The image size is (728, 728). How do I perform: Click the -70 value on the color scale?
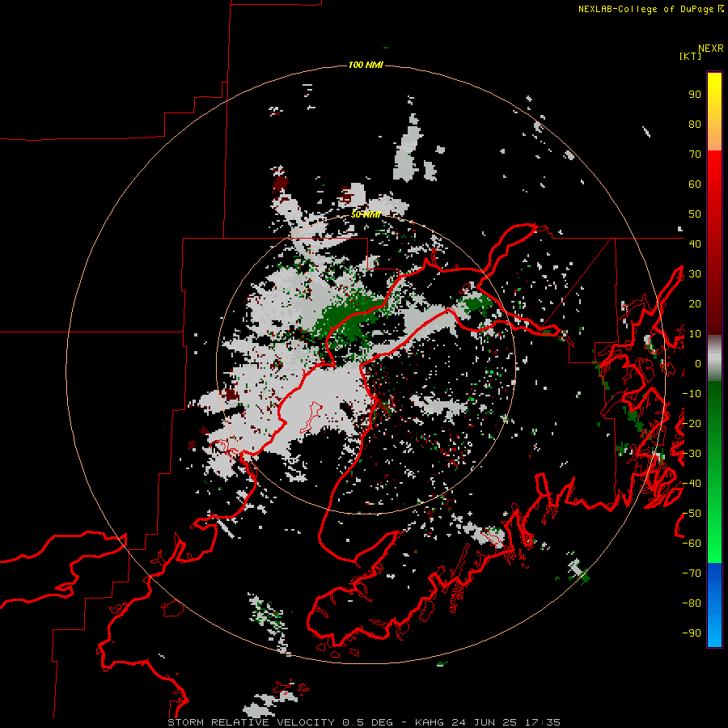point(692,574)
